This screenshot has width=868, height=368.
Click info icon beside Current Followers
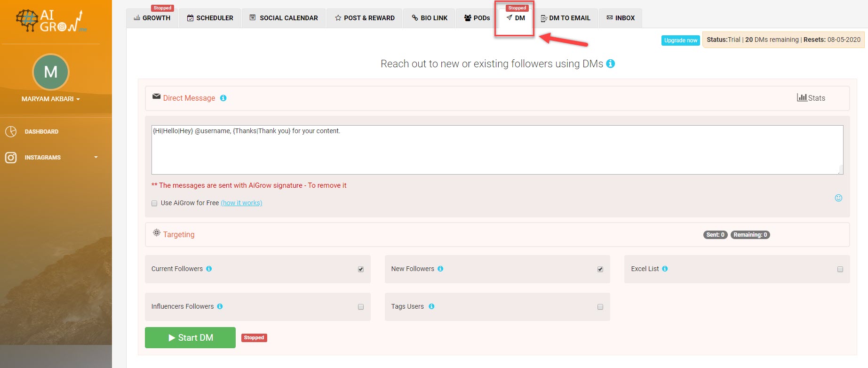coord(209,269)
